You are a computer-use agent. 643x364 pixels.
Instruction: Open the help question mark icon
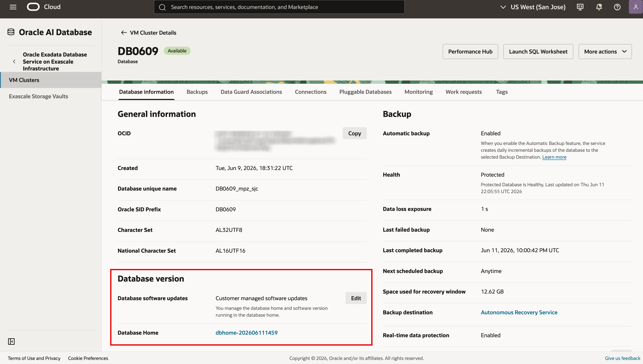point(617,7)
